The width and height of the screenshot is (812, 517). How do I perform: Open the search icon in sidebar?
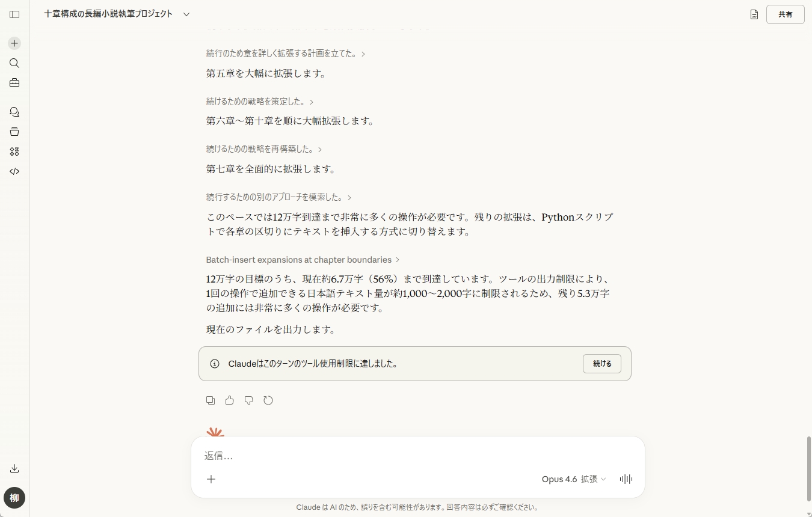point(14,63)
